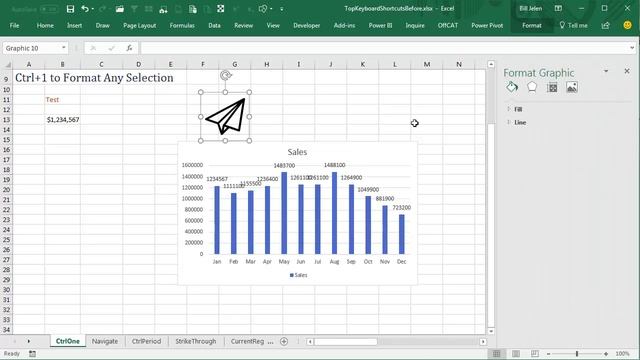The width and height of the screenshot is (640, 360).
Task: Click the New Sheet plus icon
Action: [284, 341]
